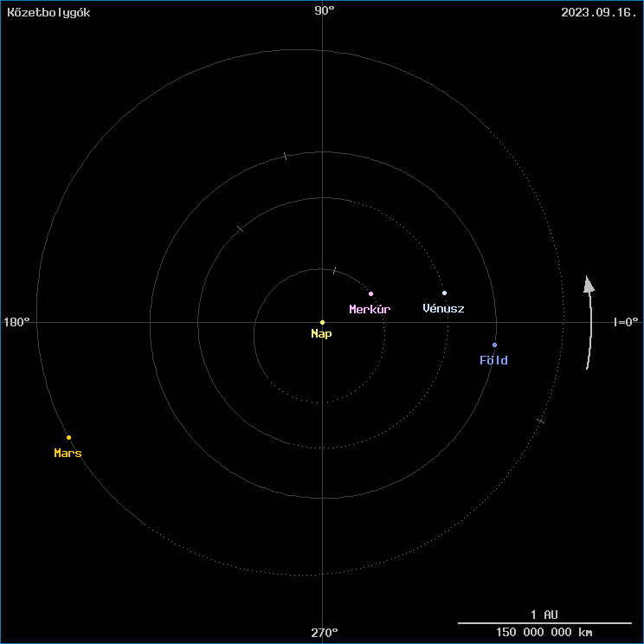The image size is (644, 644).
Task: Click the Vénusz label
Action: coord(443,308)
